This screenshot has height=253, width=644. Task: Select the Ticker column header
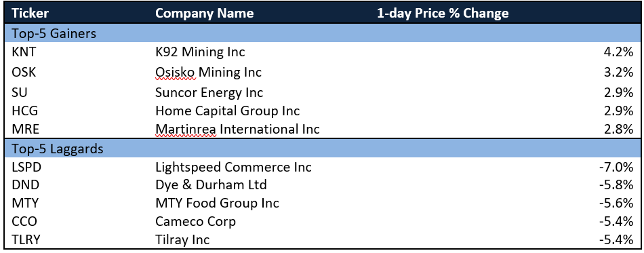pos(30,13)
